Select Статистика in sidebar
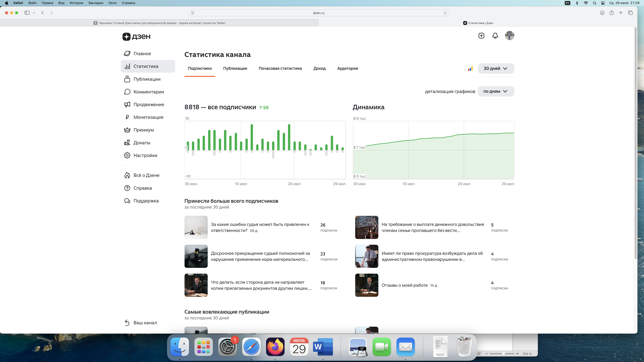Screen dimensions: 644x362 [x=148, y=66]
